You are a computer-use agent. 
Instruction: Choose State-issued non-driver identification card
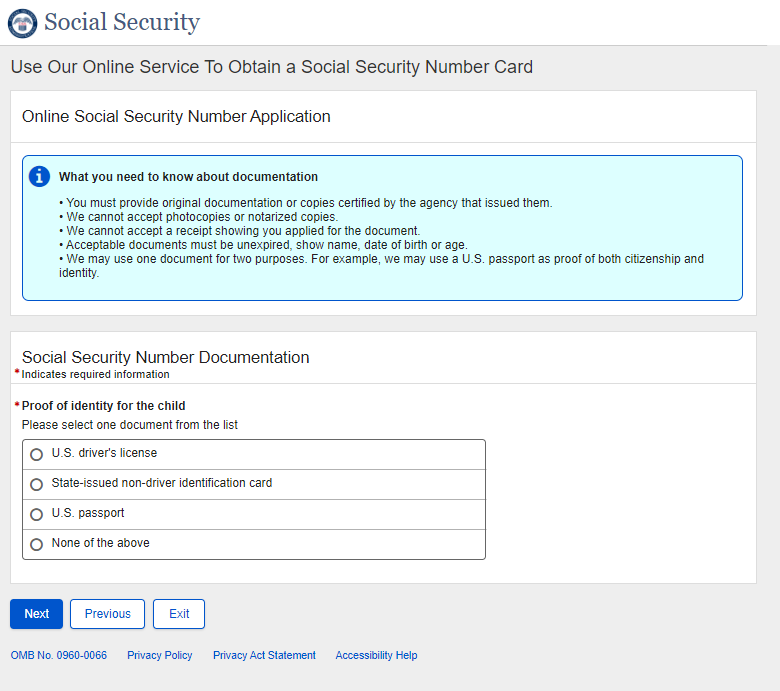[x=37, y=484]
